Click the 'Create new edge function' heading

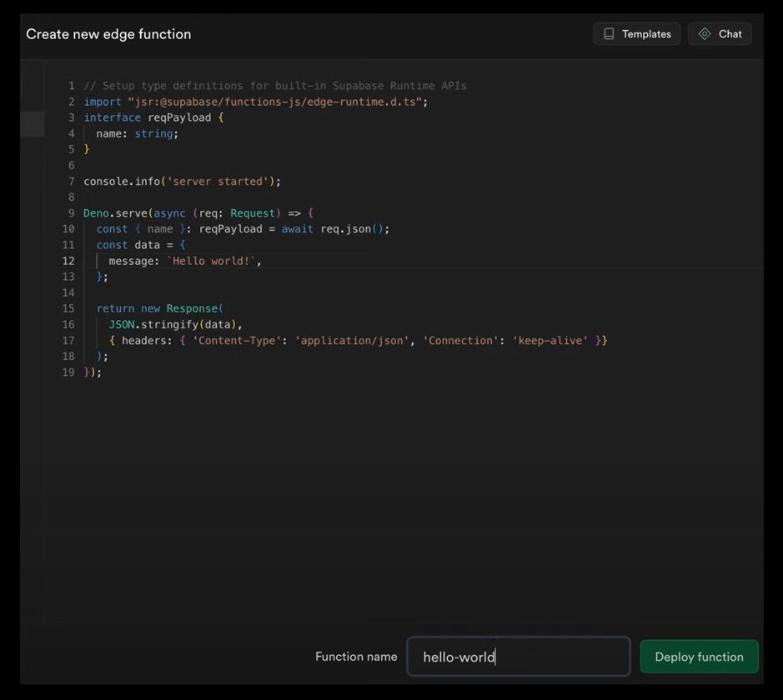(x=108, y=34)
